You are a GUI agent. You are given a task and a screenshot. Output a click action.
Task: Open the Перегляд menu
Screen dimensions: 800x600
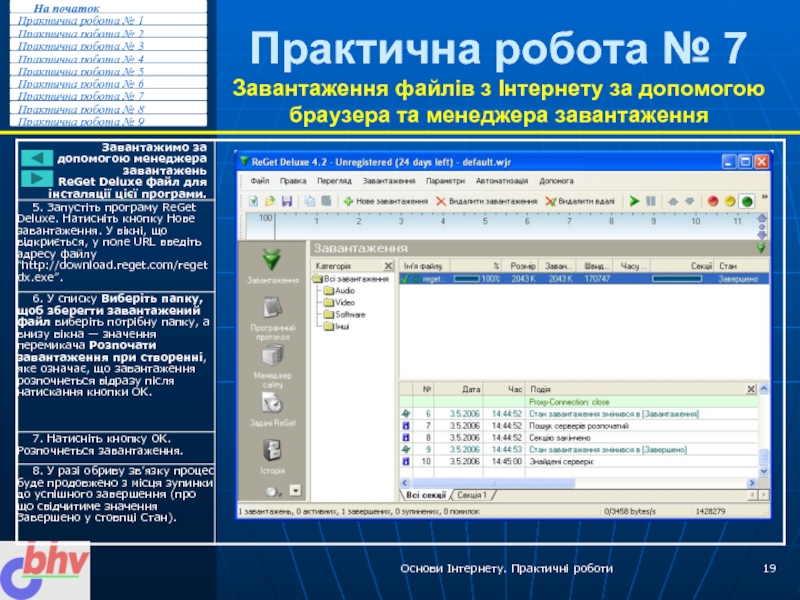point(334,181)
